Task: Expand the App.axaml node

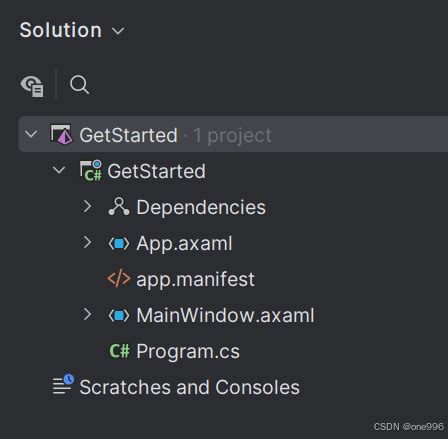Action: (87, 242)
